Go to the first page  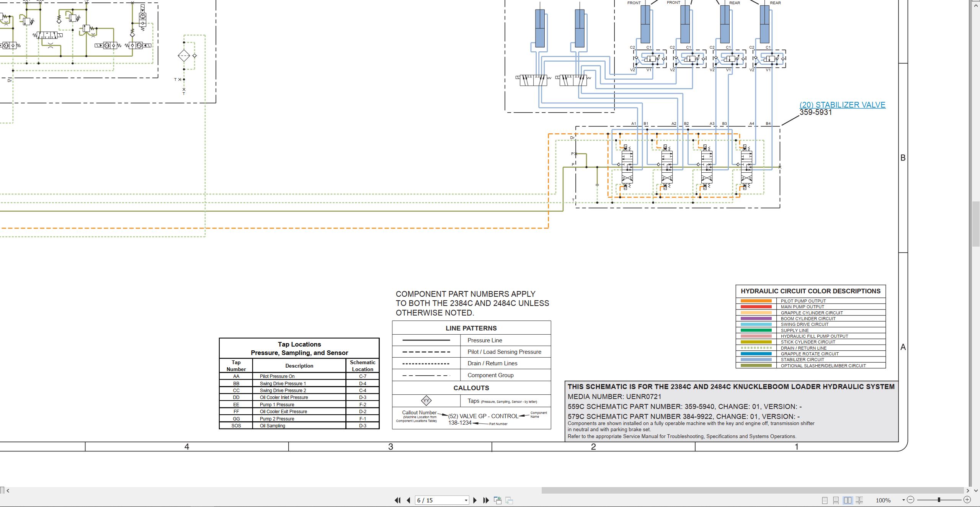pos(398,500)
